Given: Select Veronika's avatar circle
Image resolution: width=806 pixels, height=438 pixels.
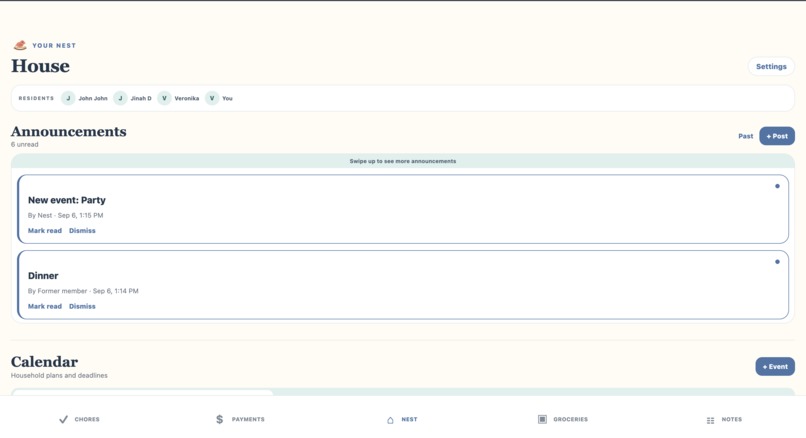Looking at the screenshot, I should tap(164, 98).
